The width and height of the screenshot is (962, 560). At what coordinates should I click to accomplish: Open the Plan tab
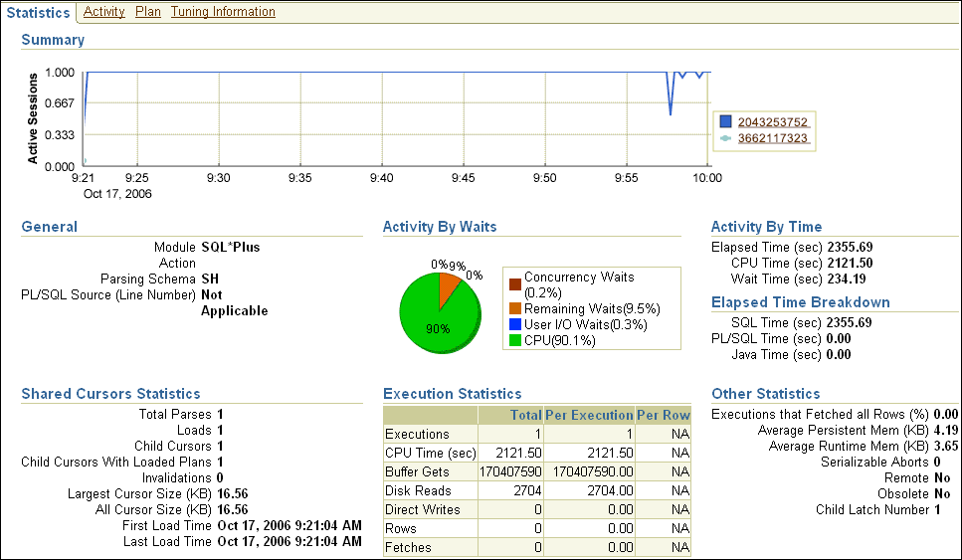[148, 12]
